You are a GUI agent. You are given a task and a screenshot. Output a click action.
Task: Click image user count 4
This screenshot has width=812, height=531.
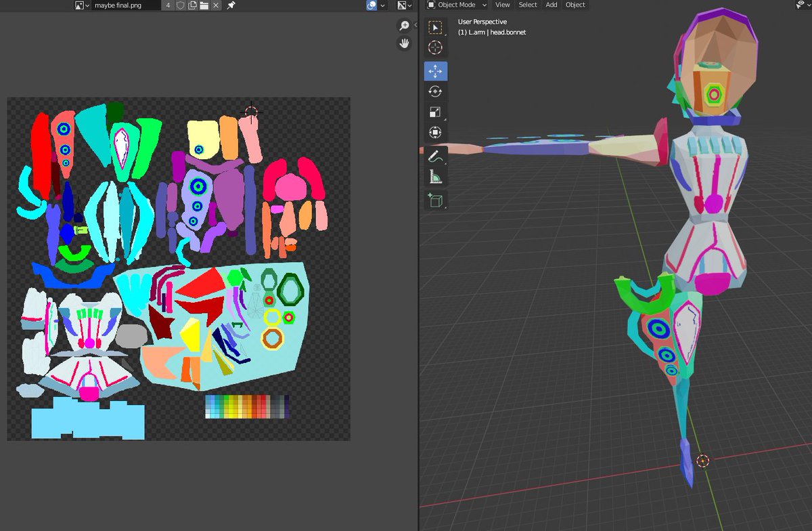pyautogui.click(x=168, y=5)
